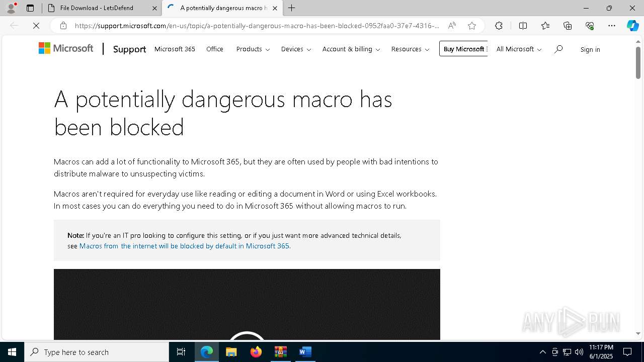Launch Firefox from taskbar
644x362 pixels.
point(256,352)
